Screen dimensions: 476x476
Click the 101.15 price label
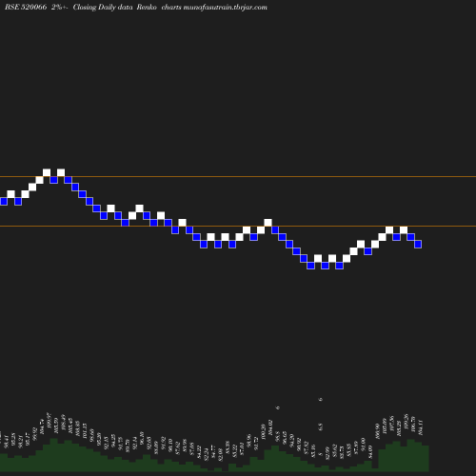(85, 431)
